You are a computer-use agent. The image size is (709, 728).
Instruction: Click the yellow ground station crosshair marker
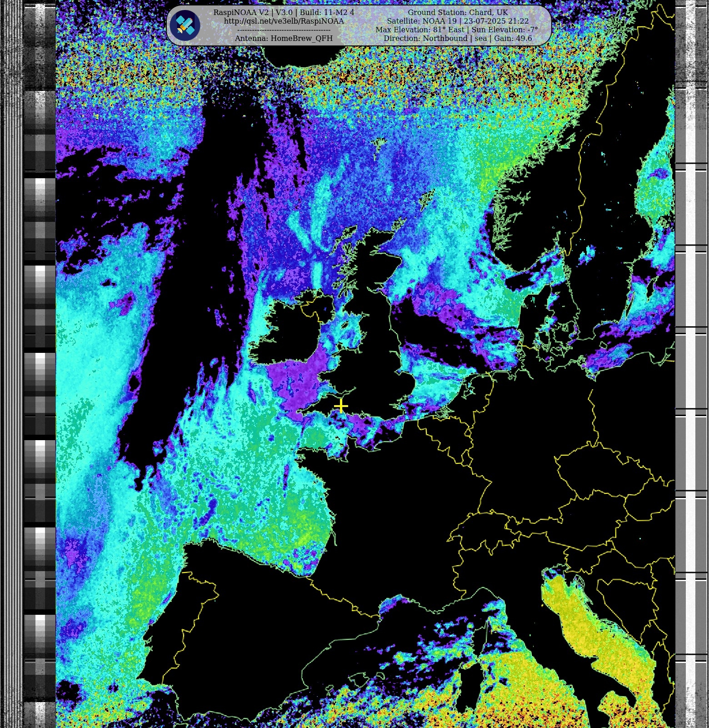click(341, 406)
